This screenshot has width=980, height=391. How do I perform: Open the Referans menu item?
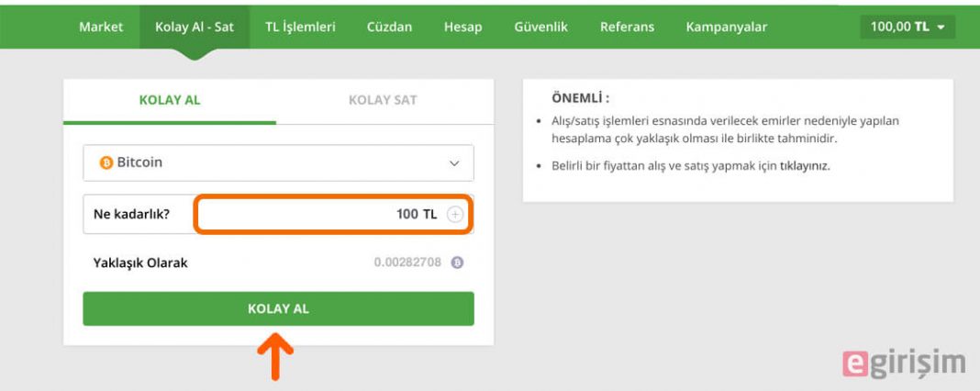[627, 27]
